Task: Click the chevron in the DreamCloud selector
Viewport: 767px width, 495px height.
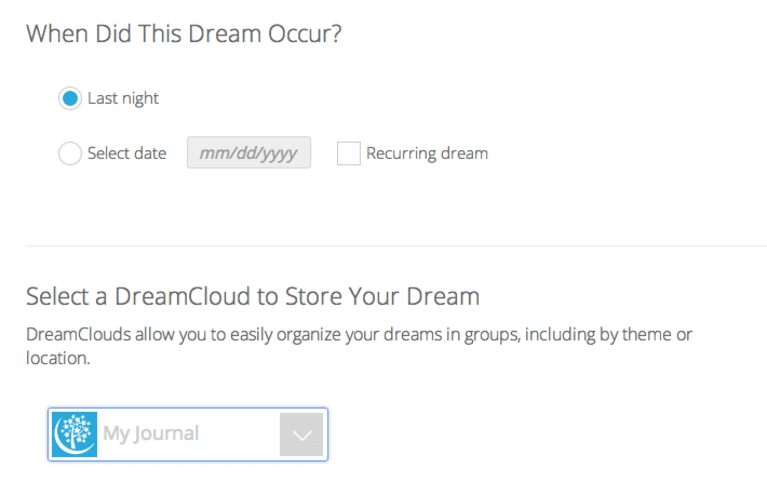Action: 302,435
